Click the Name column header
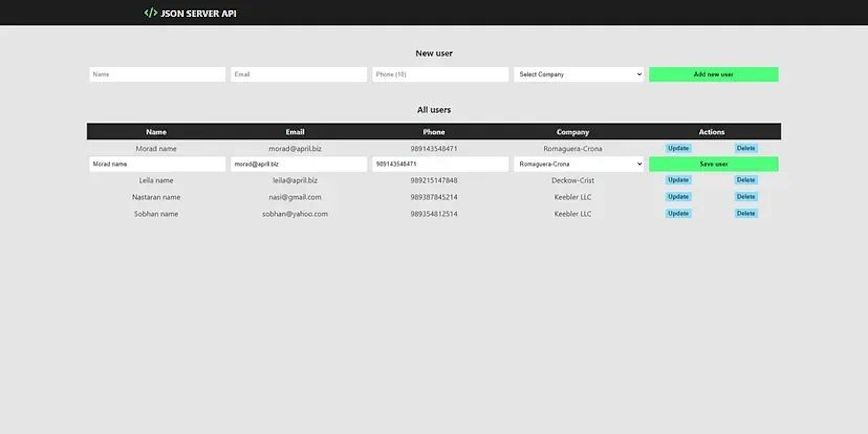 pyautogui.click(x=156, y=132)
